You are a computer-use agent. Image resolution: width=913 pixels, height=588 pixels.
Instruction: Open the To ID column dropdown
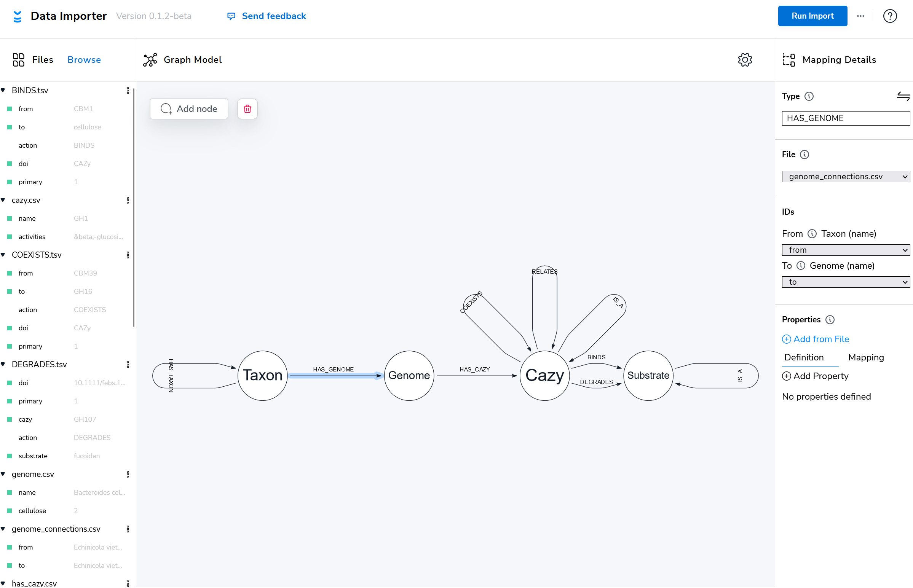point(845,282)
